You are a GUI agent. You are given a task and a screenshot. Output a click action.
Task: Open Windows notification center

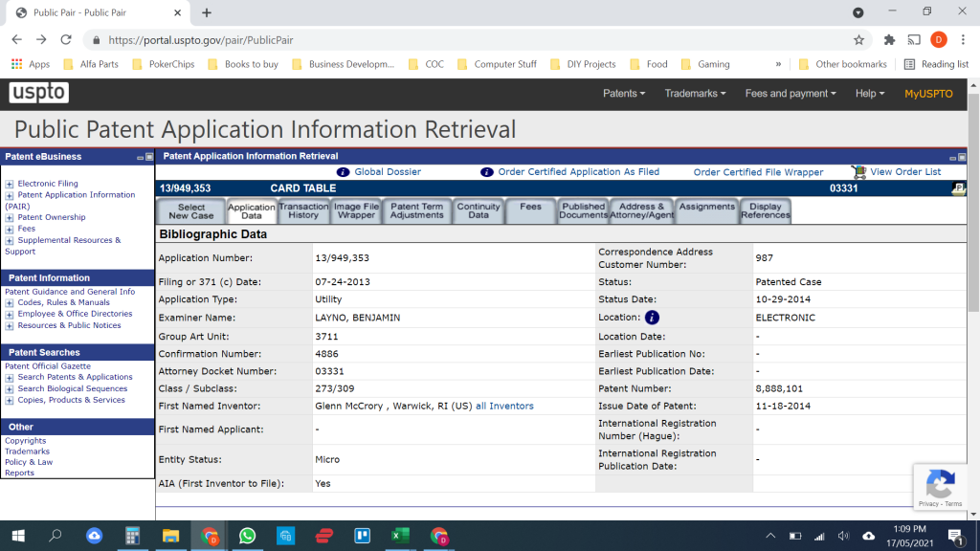click(x=955, y=536)
